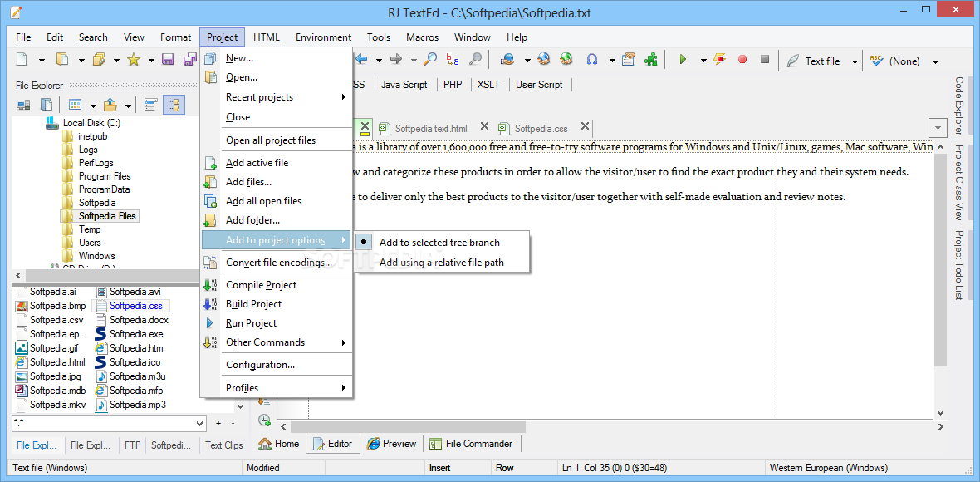980x482 pixels.
Task: Open dropdown arrow next to New file icon
Action: coord(42,61)
